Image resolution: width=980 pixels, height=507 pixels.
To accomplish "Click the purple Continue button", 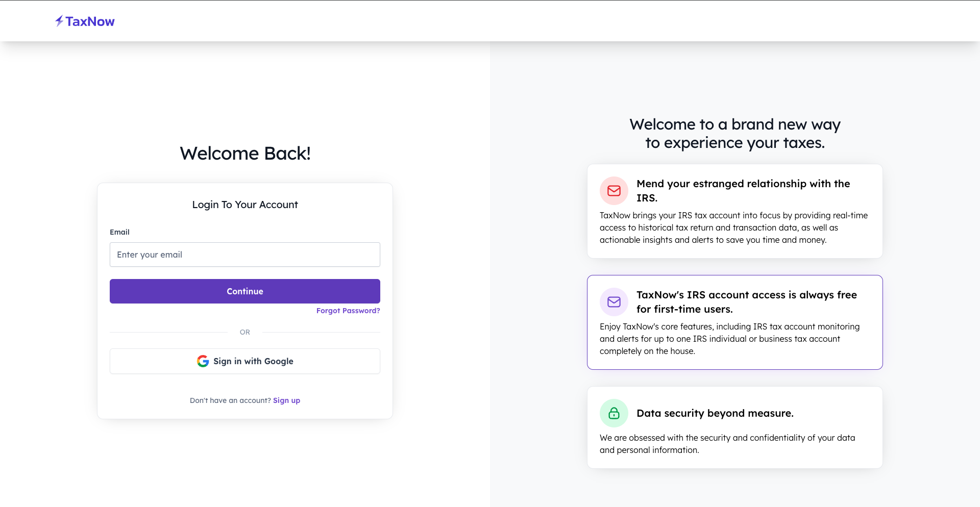I will click(245, 291).
